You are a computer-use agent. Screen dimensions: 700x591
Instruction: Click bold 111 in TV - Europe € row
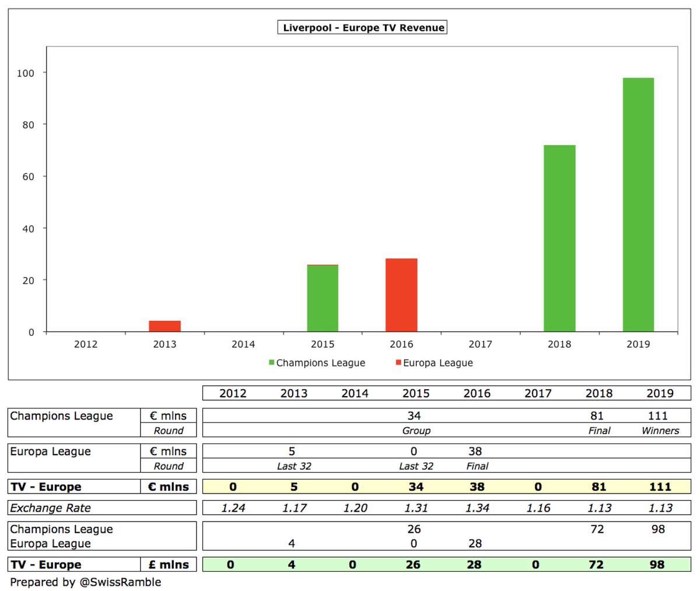(x=660, y=487)
